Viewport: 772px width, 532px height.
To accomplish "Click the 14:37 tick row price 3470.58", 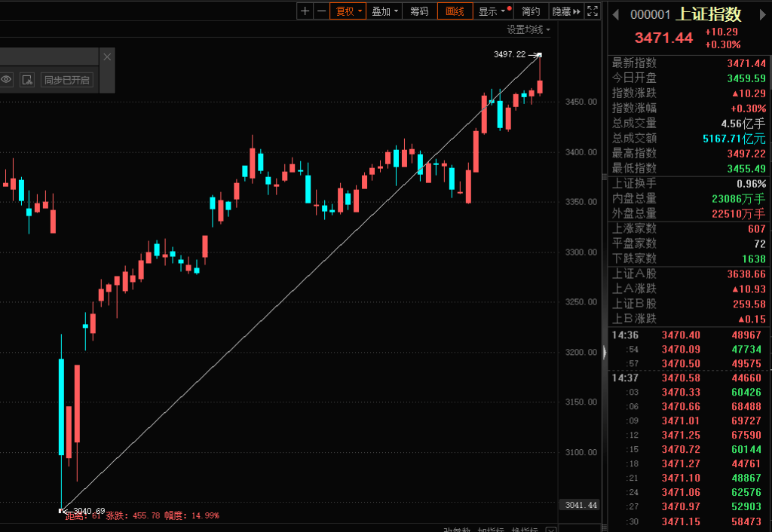I will [x=681, y=378].
